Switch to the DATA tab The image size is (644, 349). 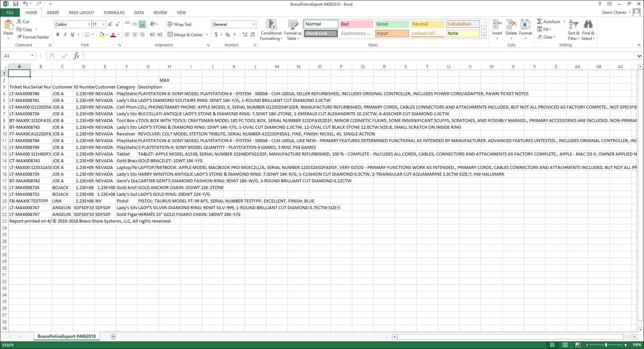tap(139, 12)
